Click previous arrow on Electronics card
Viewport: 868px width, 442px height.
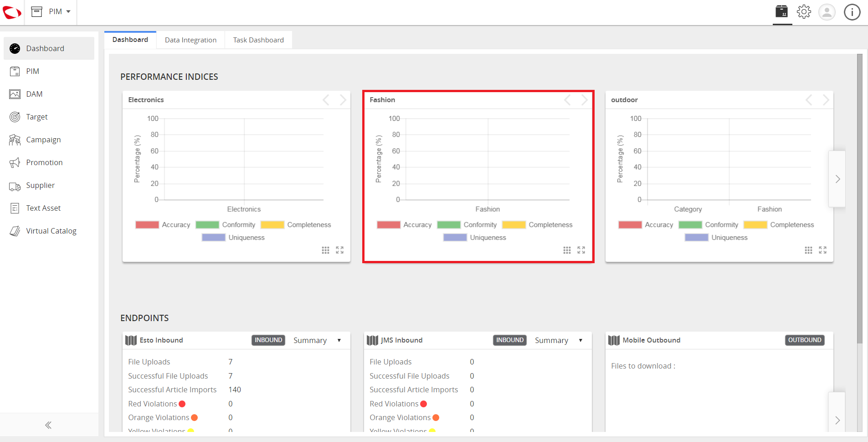(x=326, y=100)
